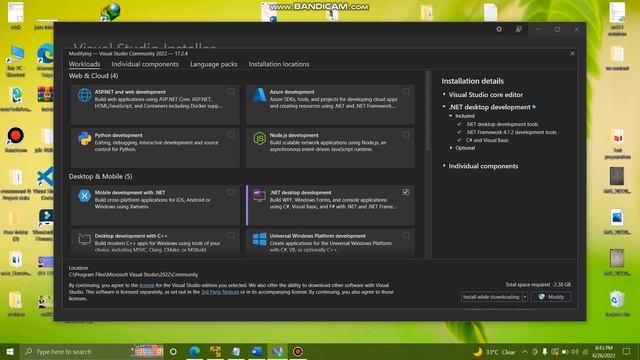Open Visual Studio Installer taskbar icon
The image size is (640, 360).
coord(278,351)
